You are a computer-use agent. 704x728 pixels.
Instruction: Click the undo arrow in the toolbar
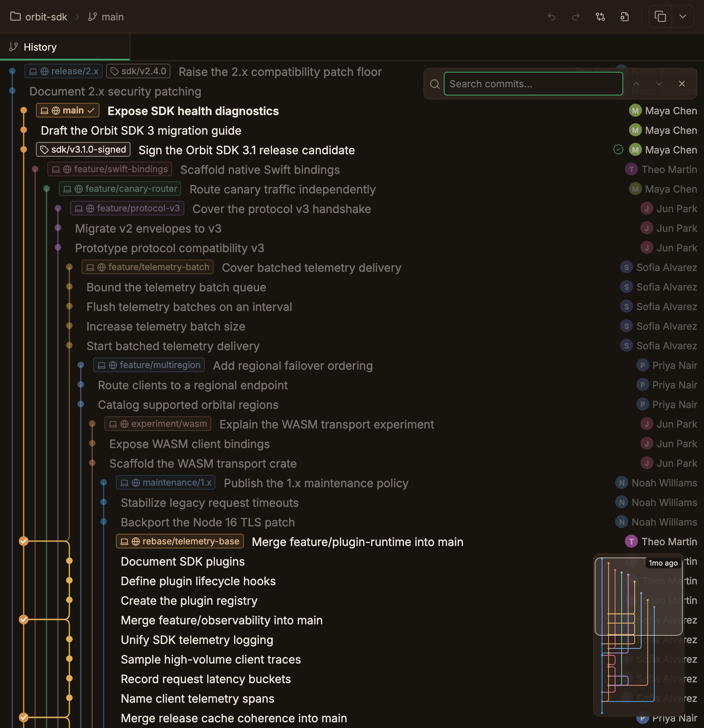tap(551, 17)
